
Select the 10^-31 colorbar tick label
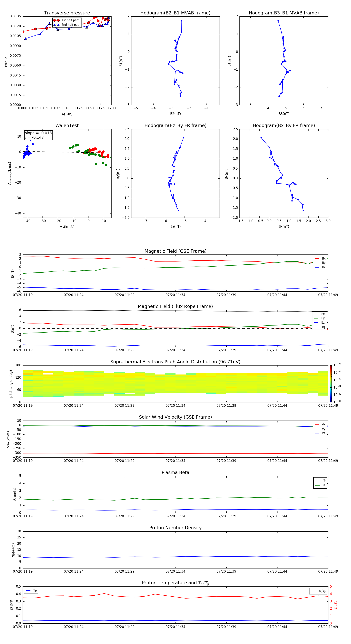coord(337,402)
